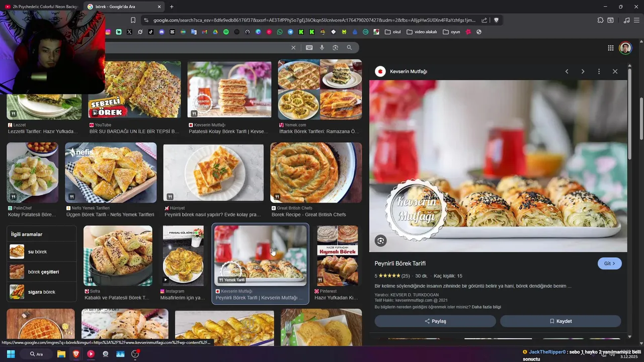644x362 pixels.
Task: Open the Google apps grid
Action: coord(610,48)
